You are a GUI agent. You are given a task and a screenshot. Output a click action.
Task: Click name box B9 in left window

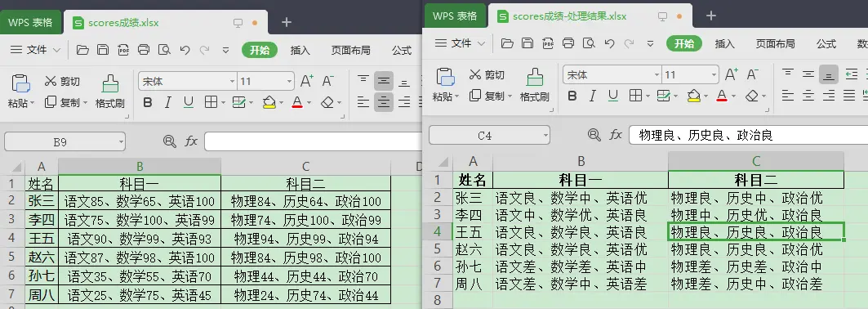65,141
